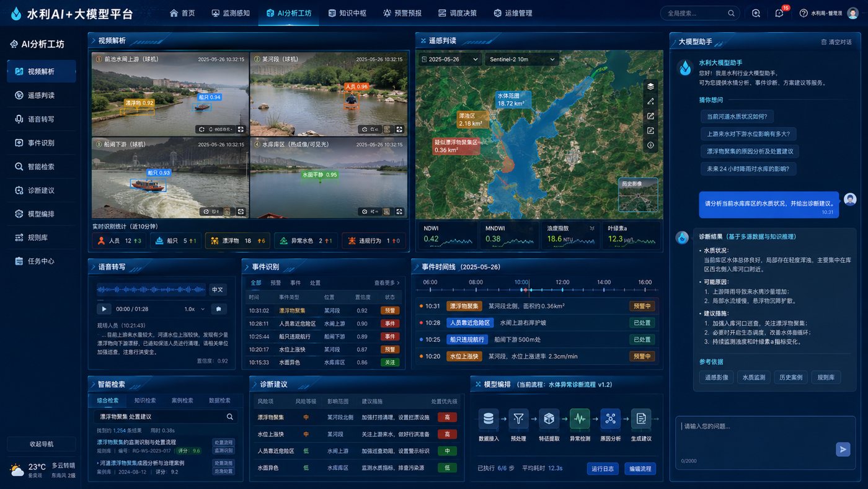Screen dimensions: 868x489
Task: Click the 12:00 mark on event timeline
Action: [x=562, y=282]
